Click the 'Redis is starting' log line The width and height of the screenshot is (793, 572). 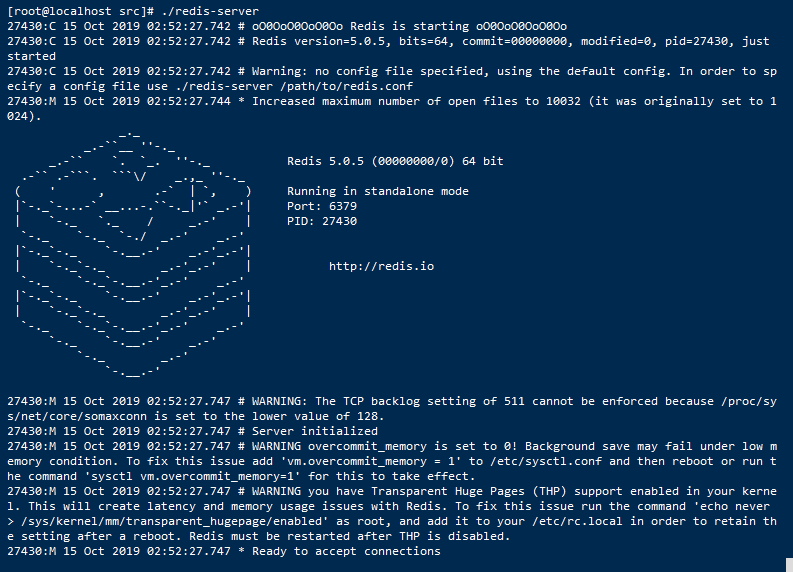(x=409, y=26)
